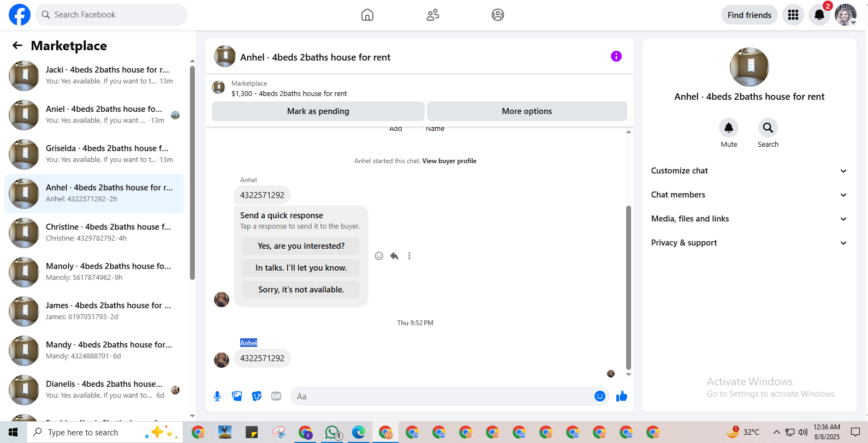The image size is (868, 443).
Task: Click the listing thumbnail in Marketplace banner
Action: coord(218,87)
